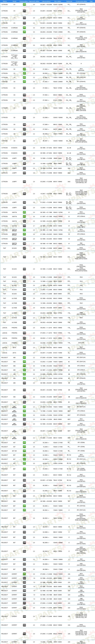
Task: Click the petrol icon for Citroën C5 3.0 152kW
Action: point(24,5)
